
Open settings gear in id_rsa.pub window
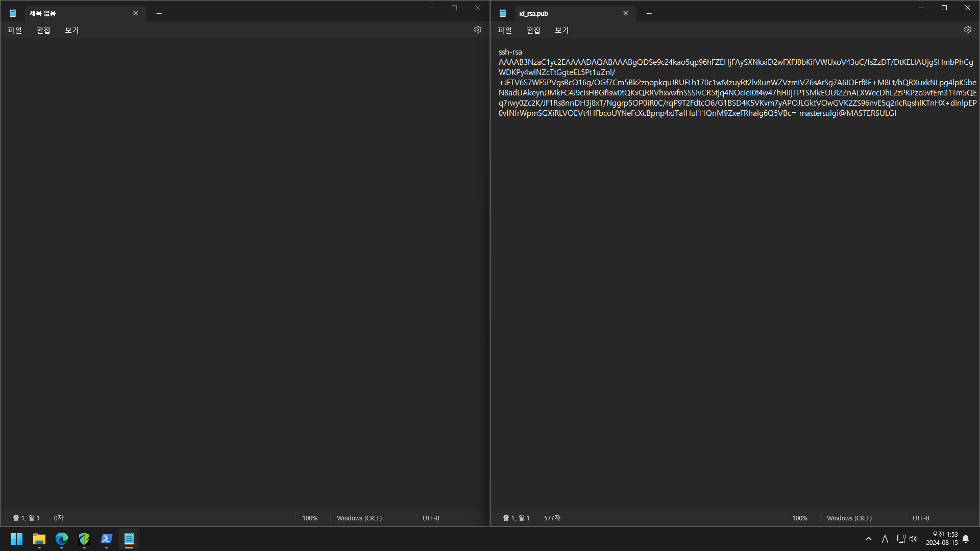[x=967, y=30]
